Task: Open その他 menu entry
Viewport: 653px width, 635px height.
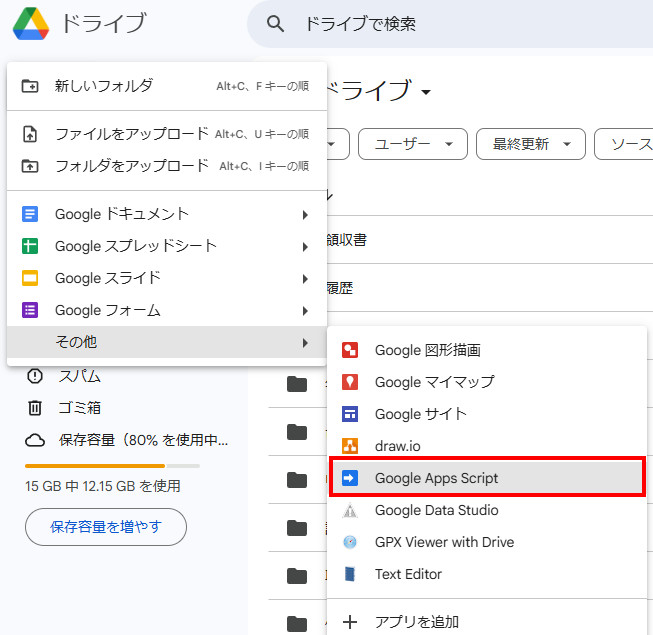Action: pos(167,342)
